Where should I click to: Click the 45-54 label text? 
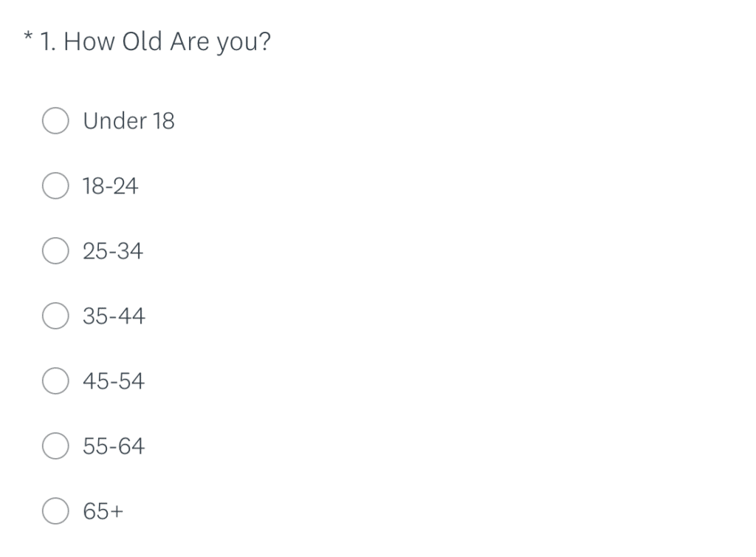point(114,380)
